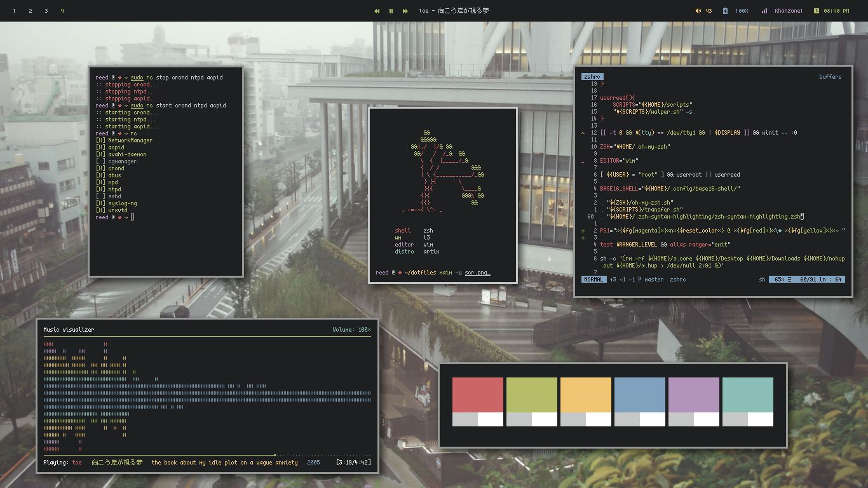Viewport: 868px width, 488px height.
Task: Click the speaker volume icon in the system tray
Action: pos(698,10)
